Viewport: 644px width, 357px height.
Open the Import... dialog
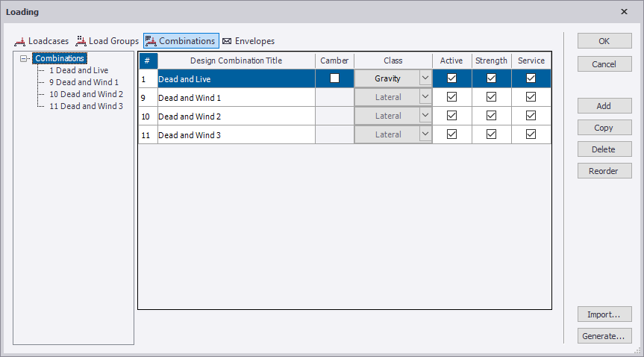click(604, 314)
